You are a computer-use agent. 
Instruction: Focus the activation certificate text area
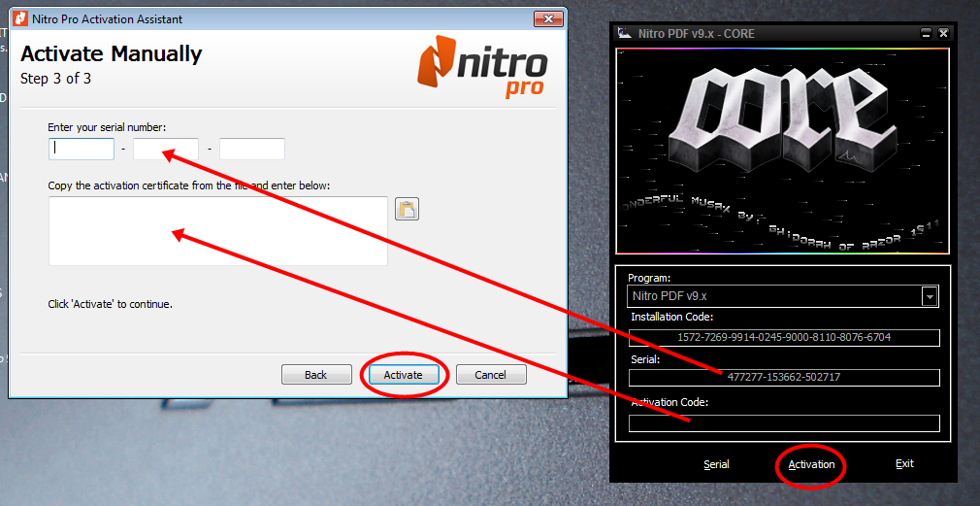218,231
